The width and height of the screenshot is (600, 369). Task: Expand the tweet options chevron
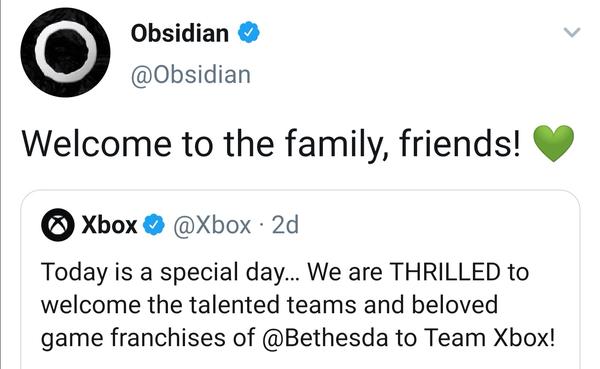coord(572,32)
